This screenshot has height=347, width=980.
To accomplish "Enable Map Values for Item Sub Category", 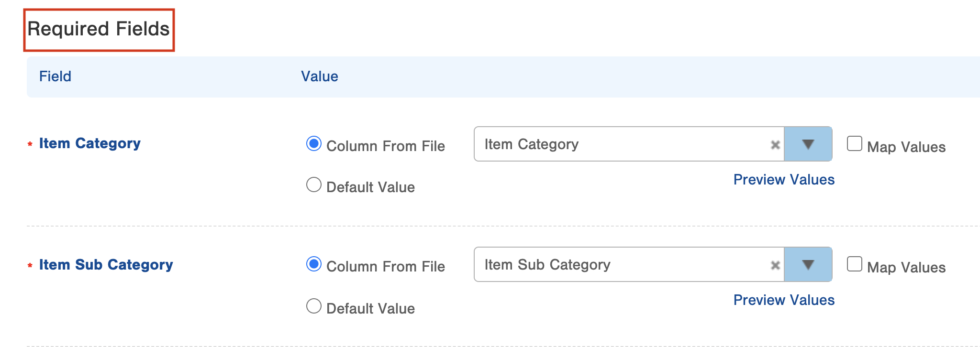I will click(x=855, y=264).
